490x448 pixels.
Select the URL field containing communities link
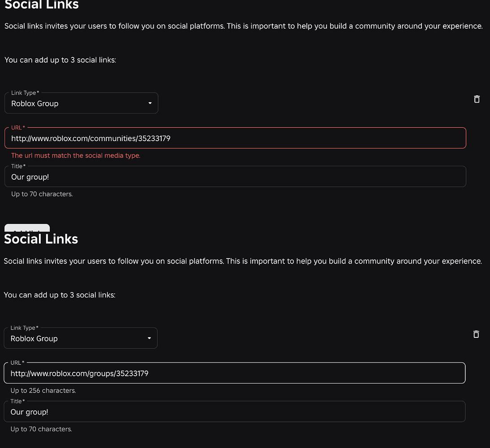tap(235, 138)
